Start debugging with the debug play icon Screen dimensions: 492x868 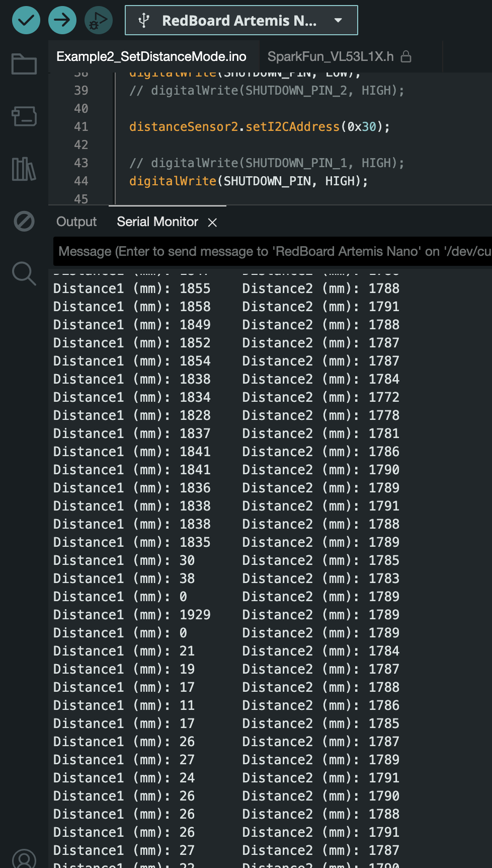coord(99,21)
